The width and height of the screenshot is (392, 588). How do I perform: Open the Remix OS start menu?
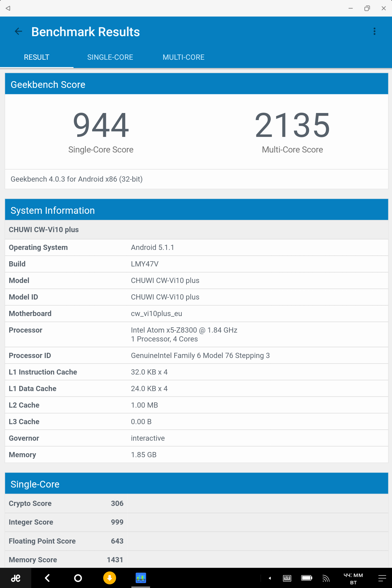pos(16,578)
